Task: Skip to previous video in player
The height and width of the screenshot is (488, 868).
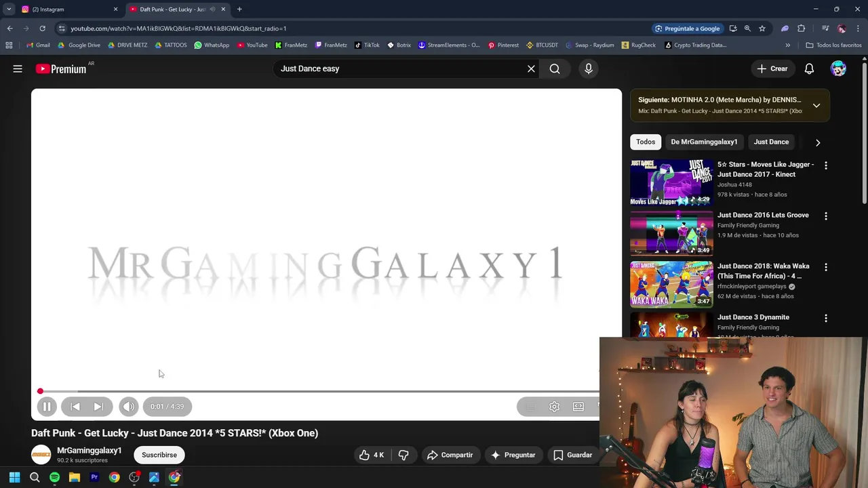Action: pos(75,407)
